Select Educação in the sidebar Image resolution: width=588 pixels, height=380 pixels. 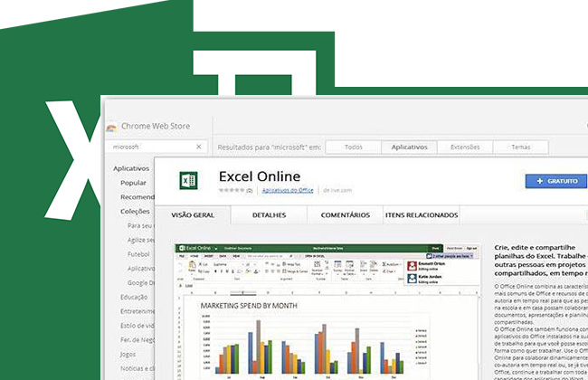coord(134,297)
